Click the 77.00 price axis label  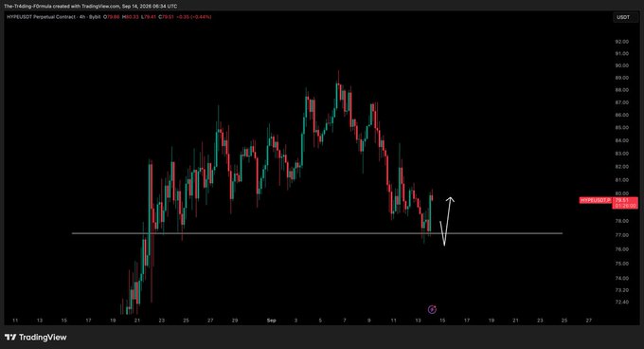click(x=622, y=235)
